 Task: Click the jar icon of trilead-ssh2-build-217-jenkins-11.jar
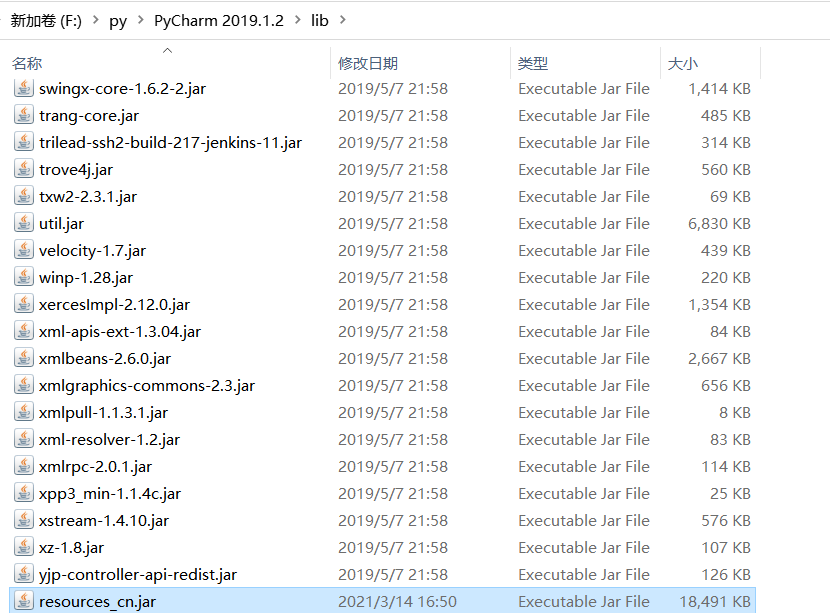pyautogui.click(x=24, y=142)
